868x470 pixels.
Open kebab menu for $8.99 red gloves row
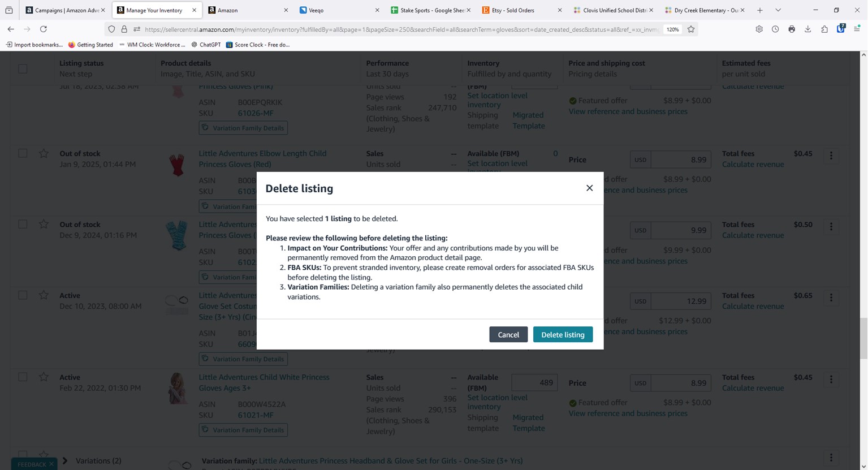click(x=831, y=155)
